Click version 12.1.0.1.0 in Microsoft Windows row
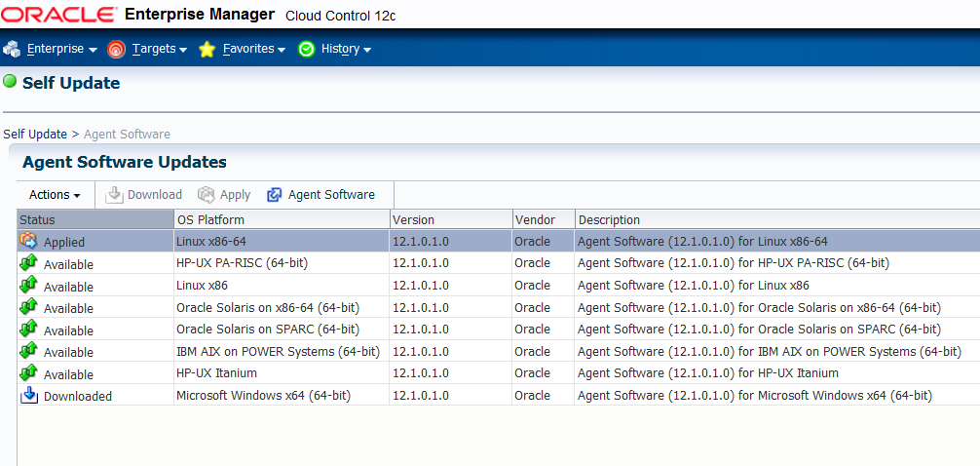 (x=421, y=395)
